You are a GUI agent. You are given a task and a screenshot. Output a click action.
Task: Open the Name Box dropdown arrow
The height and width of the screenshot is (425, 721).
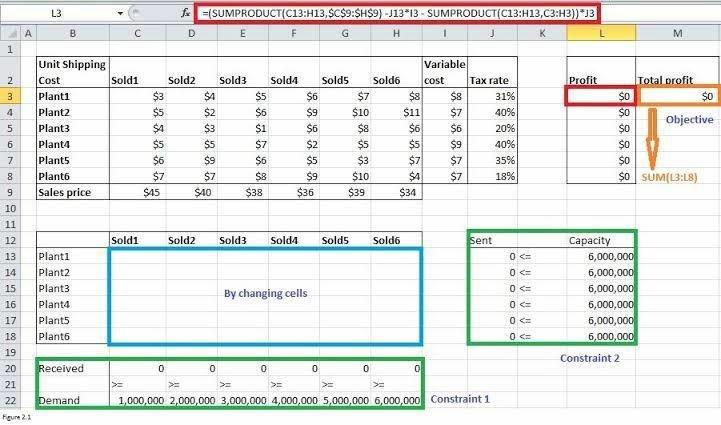tap(120, 13)
